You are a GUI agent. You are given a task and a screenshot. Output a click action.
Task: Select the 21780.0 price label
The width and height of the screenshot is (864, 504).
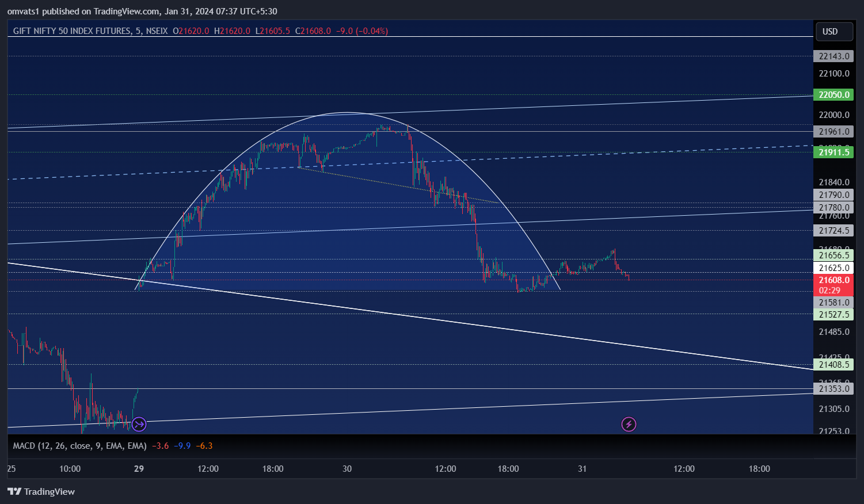pos(833,208)
